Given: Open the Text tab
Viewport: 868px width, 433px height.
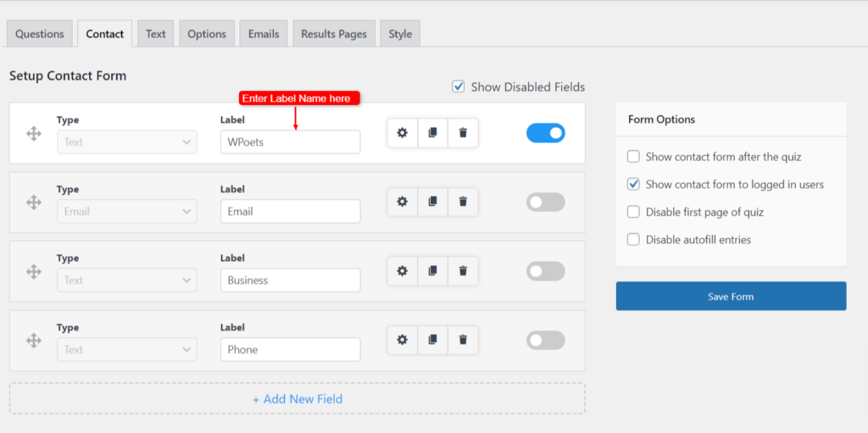Looking at the screenshot, I should pyautogui.click(x=156, y=34).
